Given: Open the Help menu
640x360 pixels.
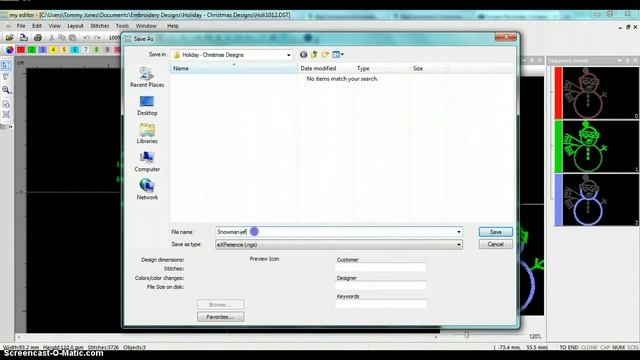Looking at the screenshot, I should click(173, 26).
